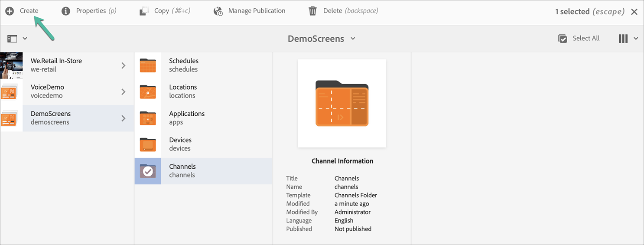Expand the We.Retail In-Store chevron

pos(124,65)
